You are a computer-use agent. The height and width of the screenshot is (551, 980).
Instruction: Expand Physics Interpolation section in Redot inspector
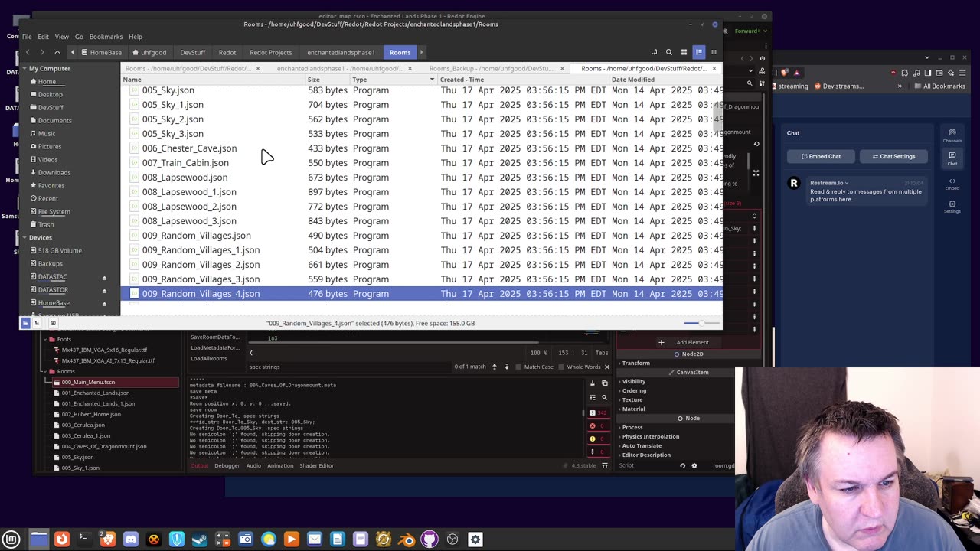pos(650,436)
